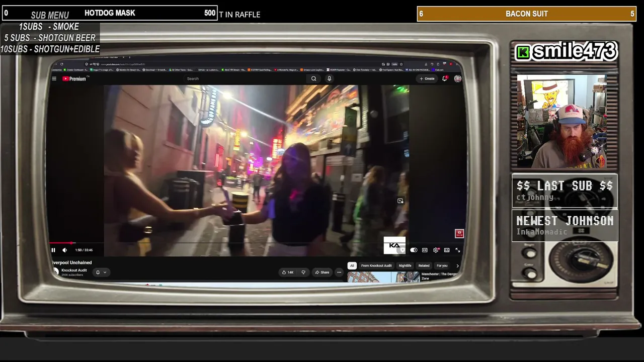Share the video
Viewport: 644px width, 362px height.
[x=322, y=273]
